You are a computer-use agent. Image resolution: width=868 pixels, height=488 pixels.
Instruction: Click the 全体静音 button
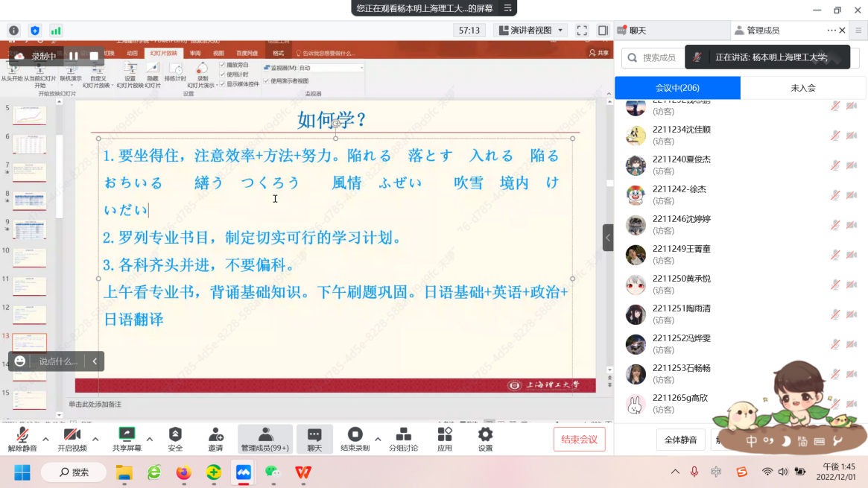click(x=680, y=440)
